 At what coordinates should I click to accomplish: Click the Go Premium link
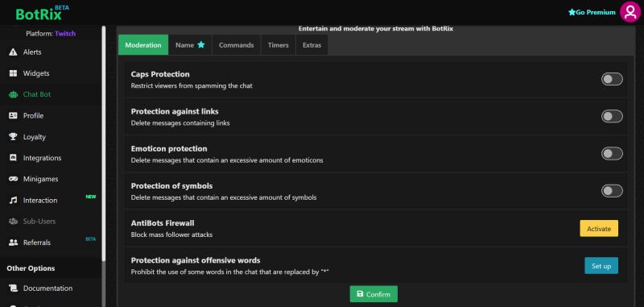[x=592, y=12]
